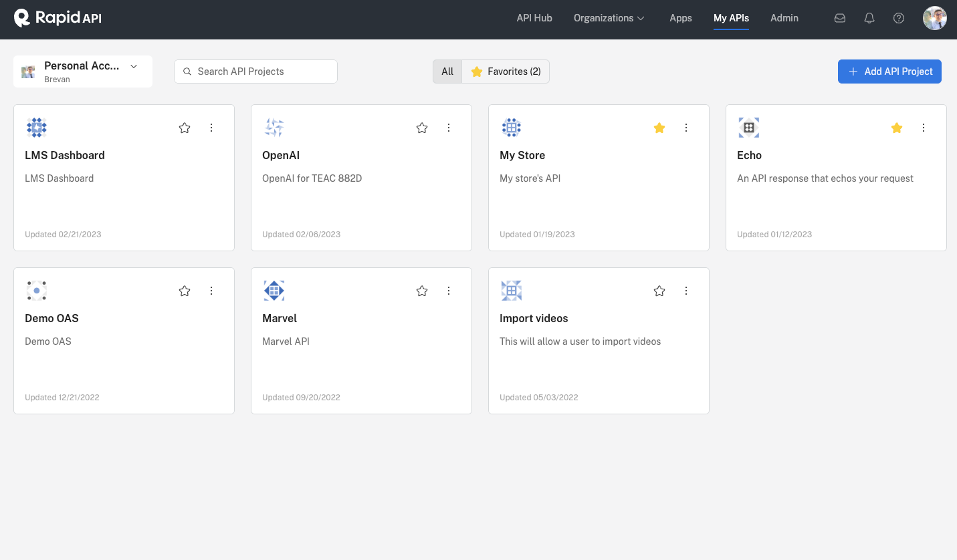Favorite the Demo OAS project
This screenshot has height=560, width=957.
click(185, 291)
